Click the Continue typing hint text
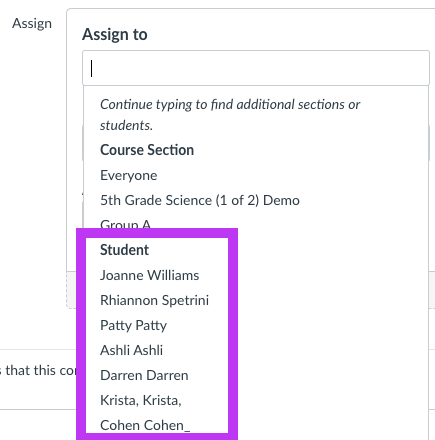 (x=230, y=115)
